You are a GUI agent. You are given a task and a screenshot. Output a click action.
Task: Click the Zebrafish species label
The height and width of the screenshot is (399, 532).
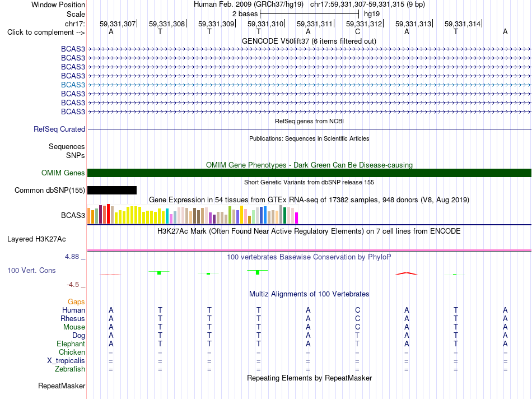(x=70, y=369)
